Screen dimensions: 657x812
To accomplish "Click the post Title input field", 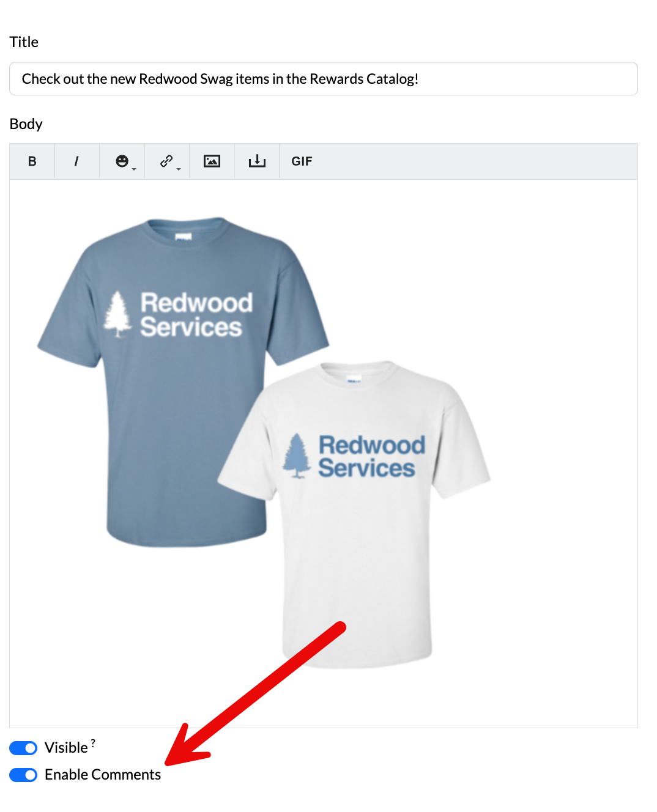I will (322, 78).
